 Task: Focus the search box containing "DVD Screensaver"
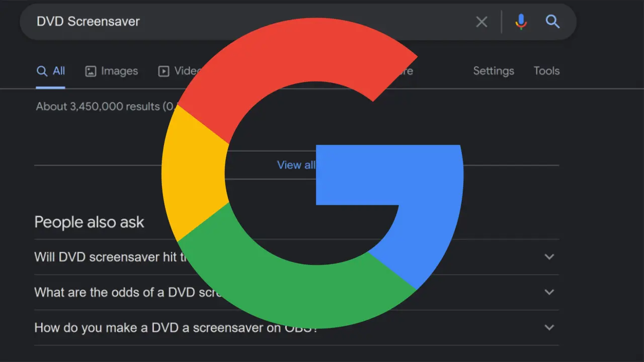pyautogui.click(x=252, y=22)
